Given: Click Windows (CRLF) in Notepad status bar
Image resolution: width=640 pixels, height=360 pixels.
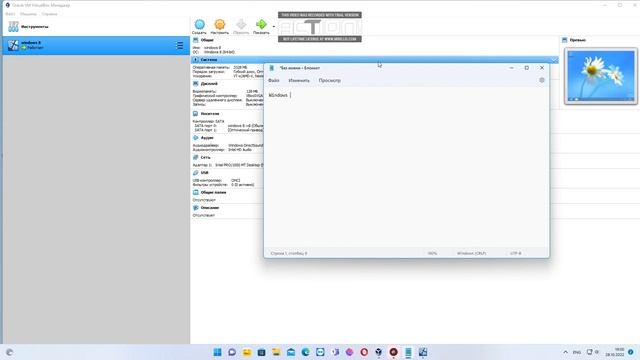Looking at the screenshot, I should pos(471,253).
